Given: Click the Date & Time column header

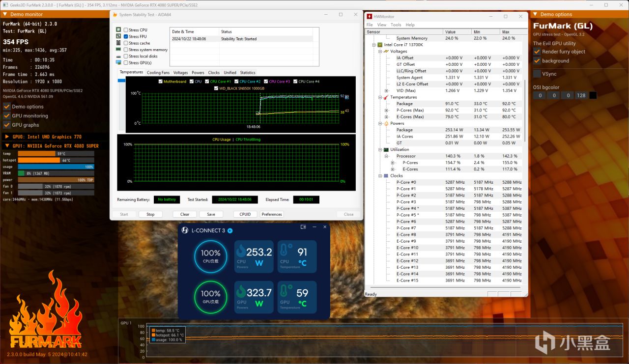Looking at the screenshot, I should point(195,32).
